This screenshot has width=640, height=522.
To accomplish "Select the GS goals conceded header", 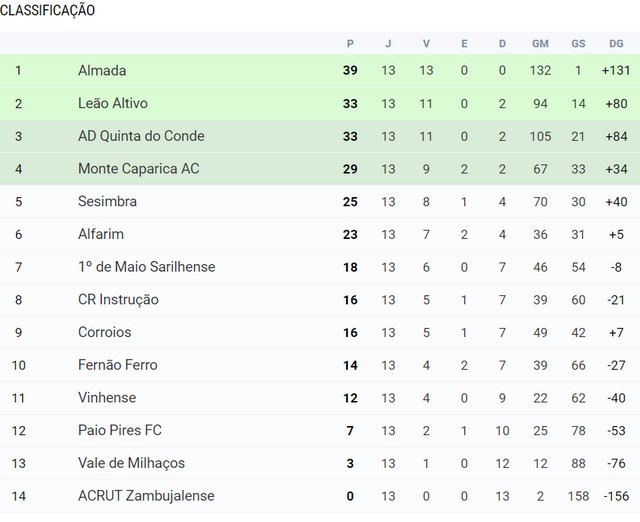I will click(578, 44).
